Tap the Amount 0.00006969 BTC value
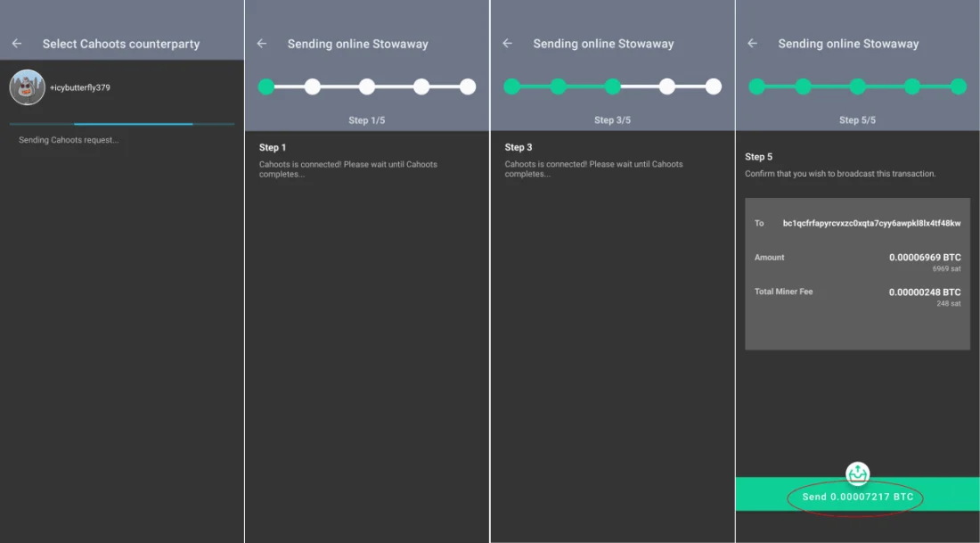Viewport: 980px width, 543px height. click(925, 258)
